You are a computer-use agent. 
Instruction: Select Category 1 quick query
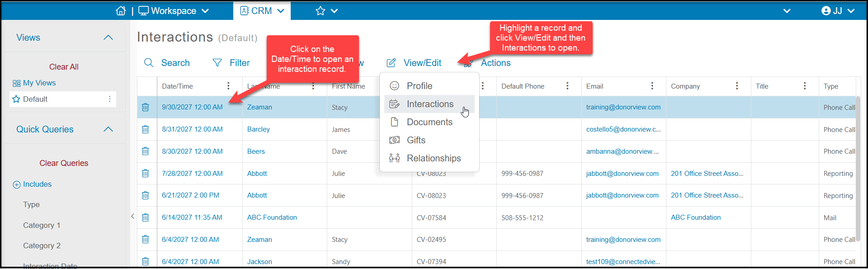pyautogui.click(x=42, y=225)
